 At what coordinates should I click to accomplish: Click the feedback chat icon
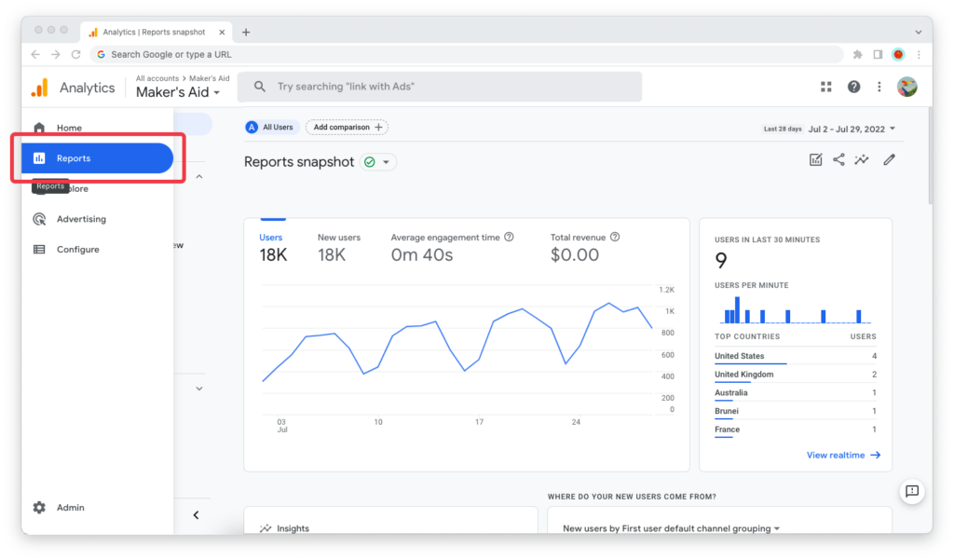point(912,491)
